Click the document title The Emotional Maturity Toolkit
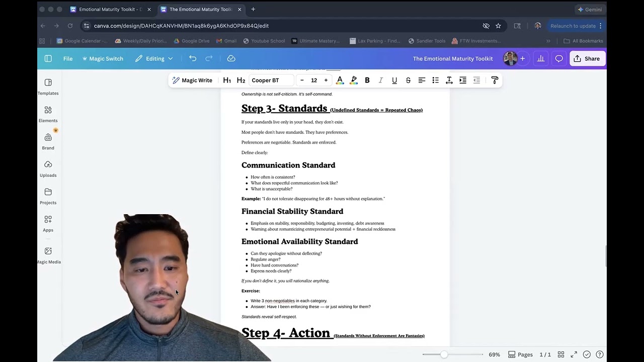 click(453, 58)
